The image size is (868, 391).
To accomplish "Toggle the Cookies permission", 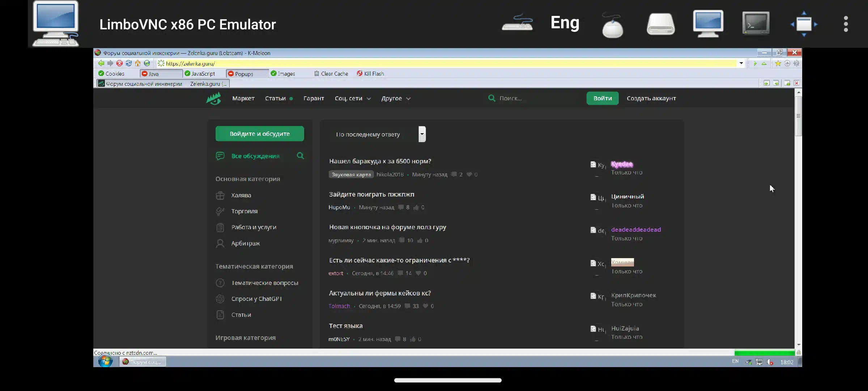I will click(x=111, y=73).
